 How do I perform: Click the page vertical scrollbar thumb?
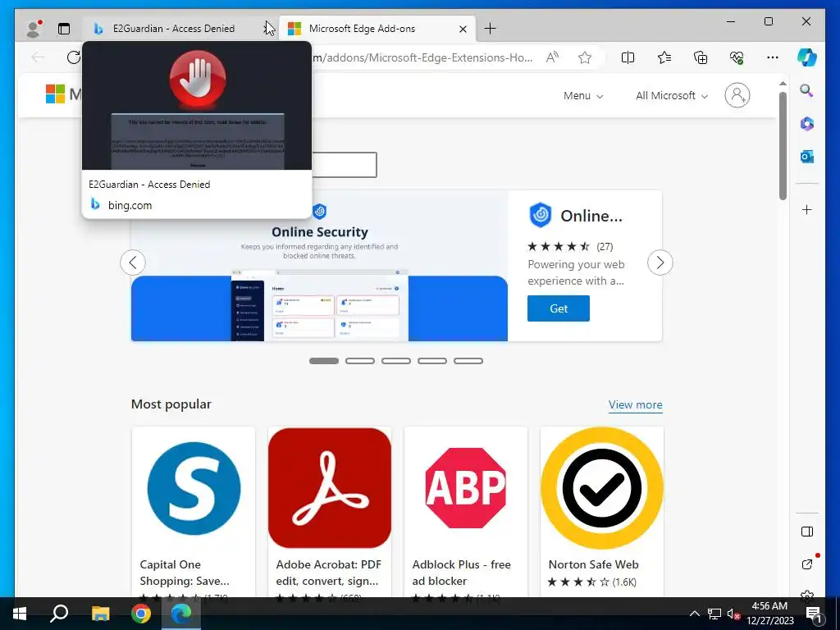(783, 146)
